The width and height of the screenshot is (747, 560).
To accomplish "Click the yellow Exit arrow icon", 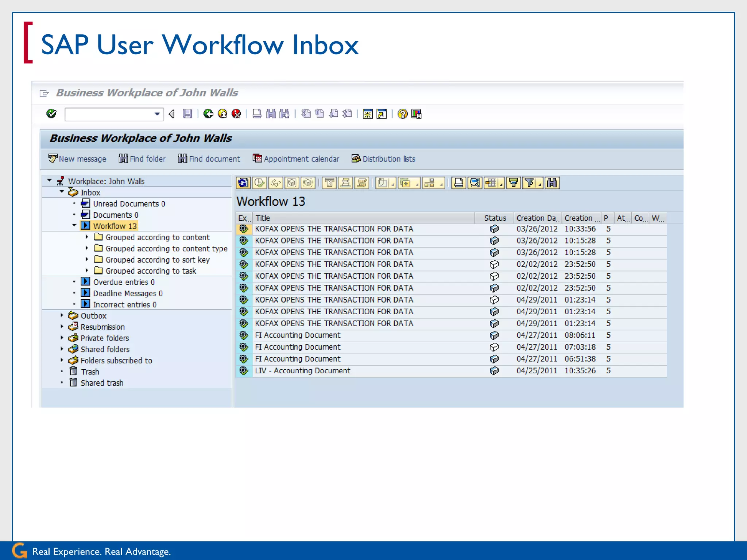I will (x=222, y=114).
